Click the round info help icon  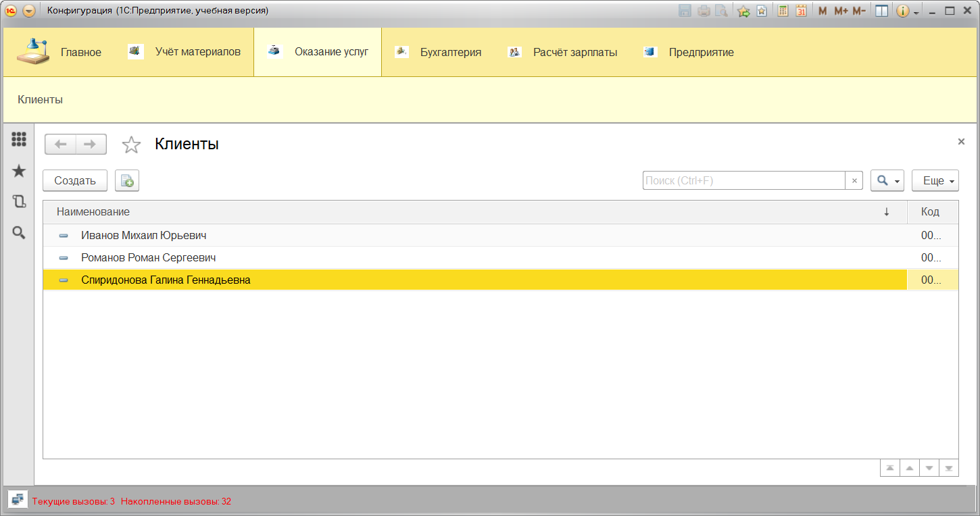tap(902, 11)
